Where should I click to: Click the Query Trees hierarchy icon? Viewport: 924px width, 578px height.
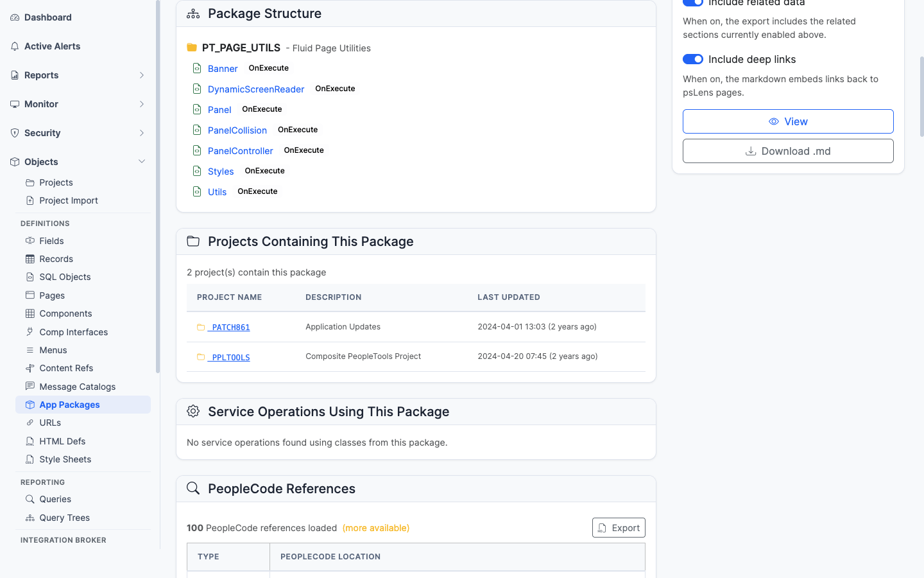click(x=30, y=518)
